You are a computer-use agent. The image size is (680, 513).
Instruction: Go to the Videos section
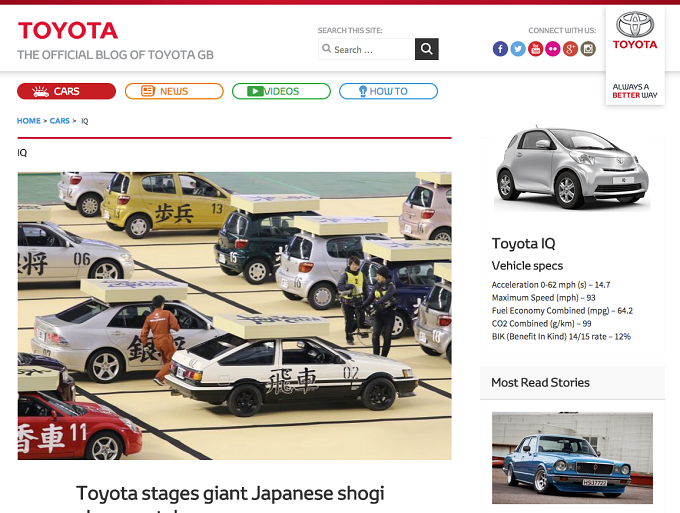pyautogui.click(x=281, y=91)
